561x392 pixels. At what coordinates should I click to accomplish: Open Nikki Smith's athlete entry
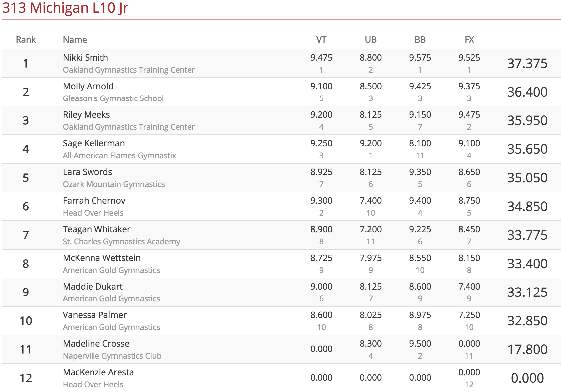click(x=86, y=58)
